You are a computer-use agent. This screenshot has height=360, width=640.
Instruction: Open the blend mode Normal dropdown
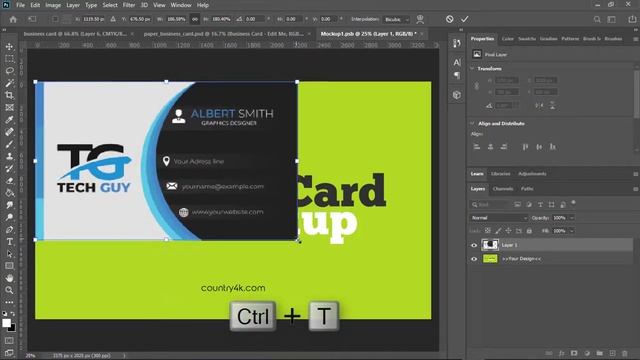click(499, 218)
